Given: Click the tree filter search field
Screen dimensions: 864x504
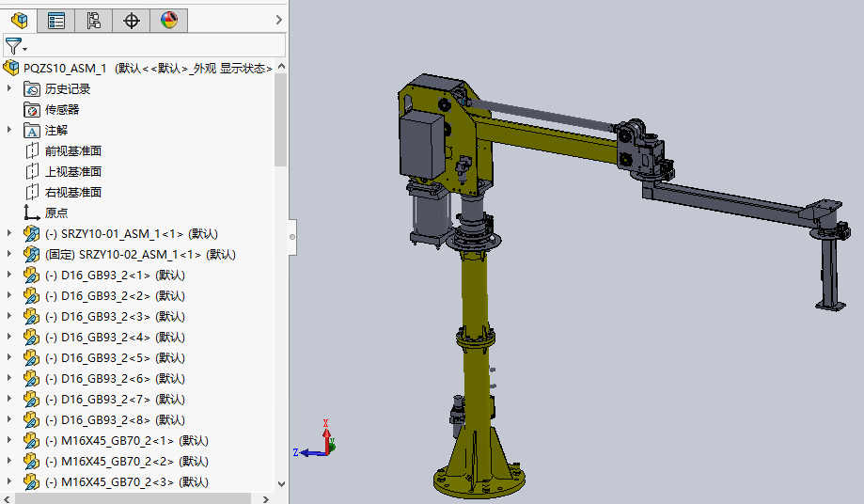Looking at the screenshot, I should [145, 45].
